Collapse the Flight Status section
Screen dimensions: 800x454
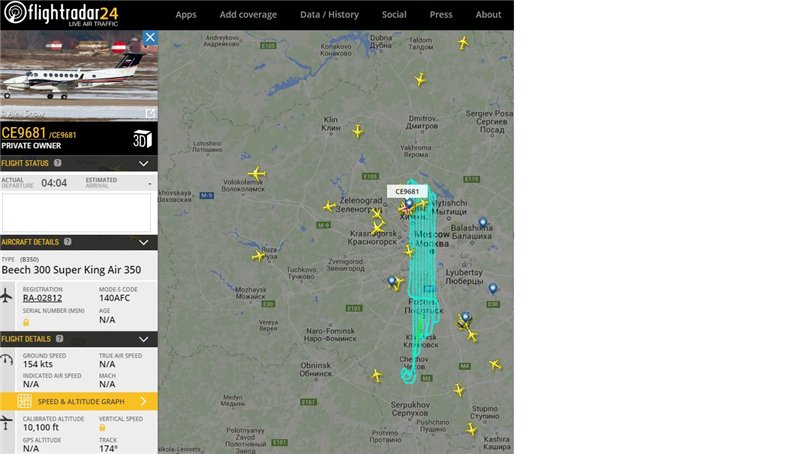point(144,163)
